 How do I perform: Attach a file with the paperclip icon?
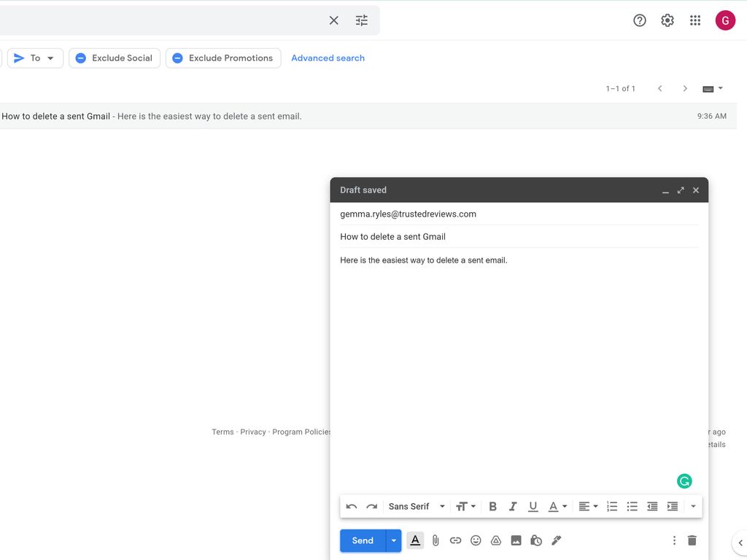[x=436, y=540]
